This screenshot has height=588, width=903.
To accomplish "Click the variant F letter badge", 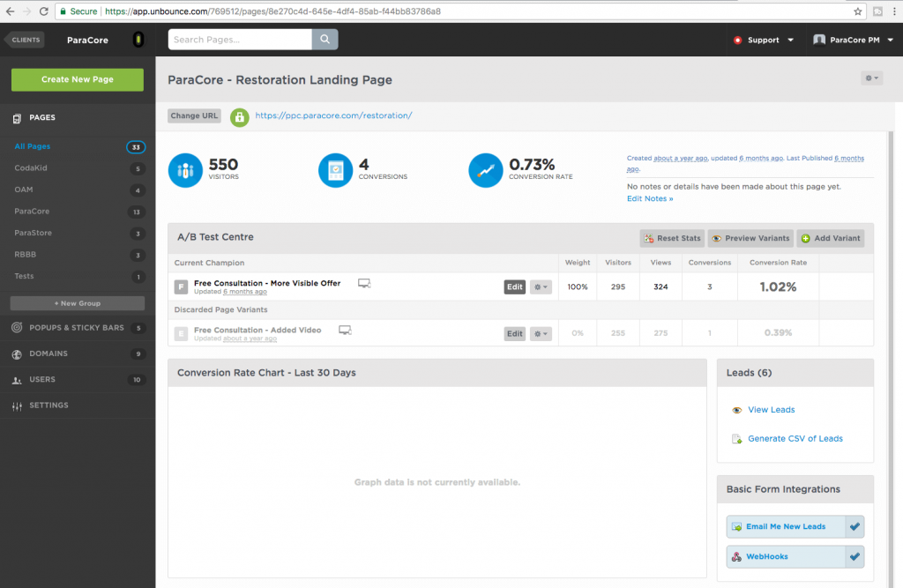I will [x=181, y=287].
